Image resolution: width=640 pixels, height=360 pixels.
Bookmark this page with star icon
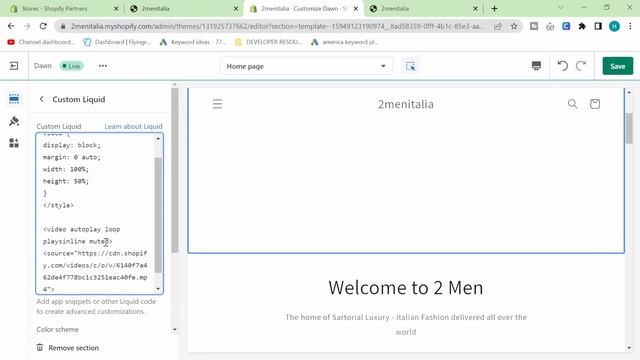click(514, 26)
